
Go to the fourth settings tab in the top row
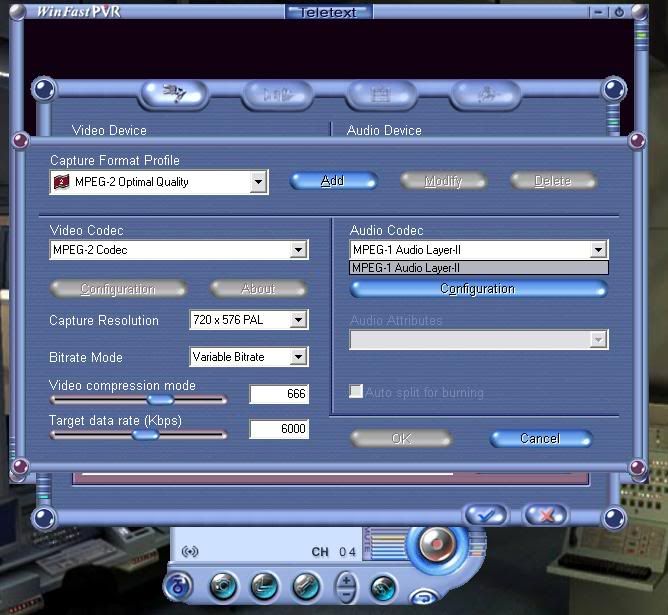(486, 95)
